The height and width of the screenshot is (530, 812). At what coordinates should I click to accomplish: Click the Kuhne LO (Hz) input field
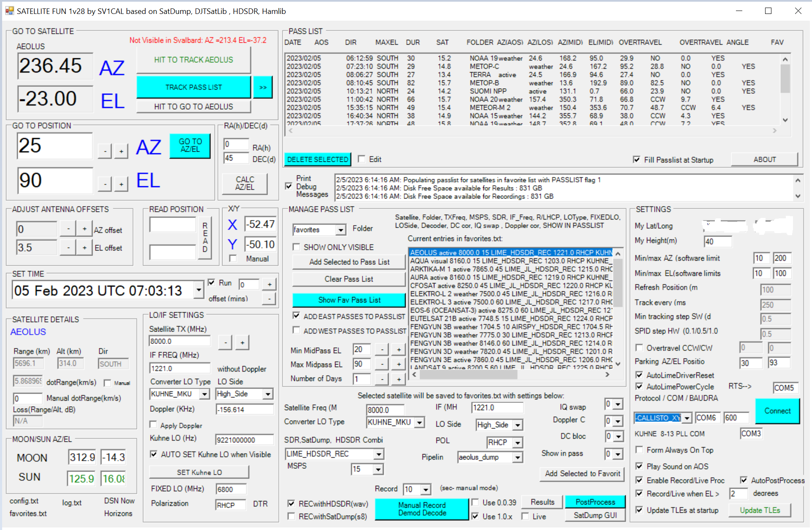244,440
